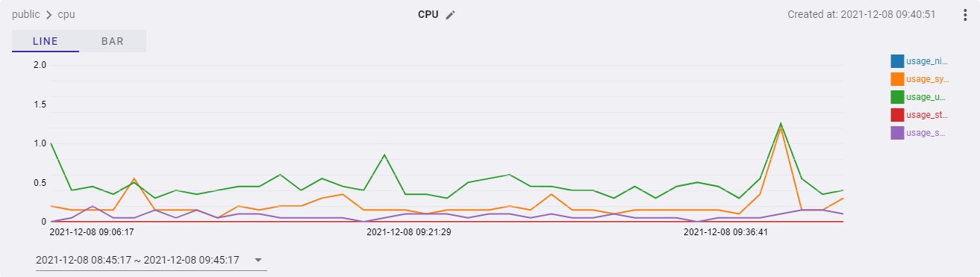Click the green usage_u legend square

coord(897,97)
